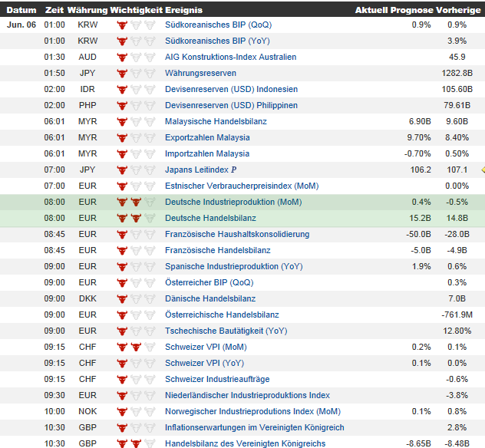Click the DKK currency cell
This screenshot has height=448, width=485.
[87, 298]
